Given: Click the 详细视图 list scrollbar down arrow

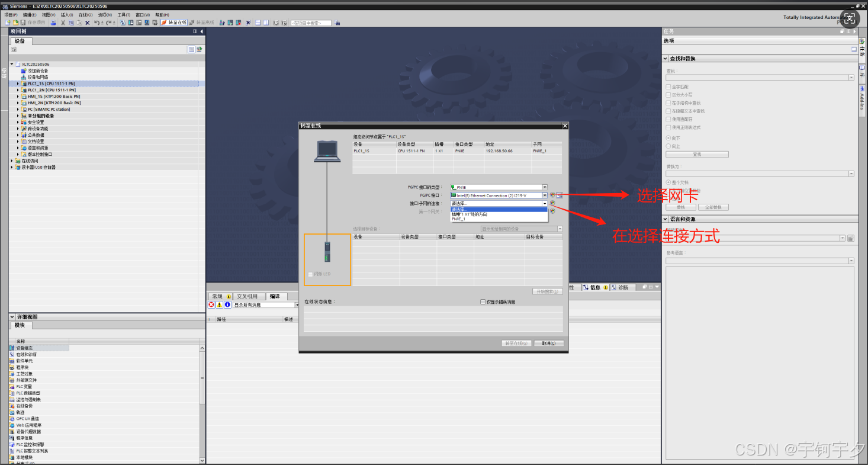Looking at the screenshot, I should coord(202,460).
